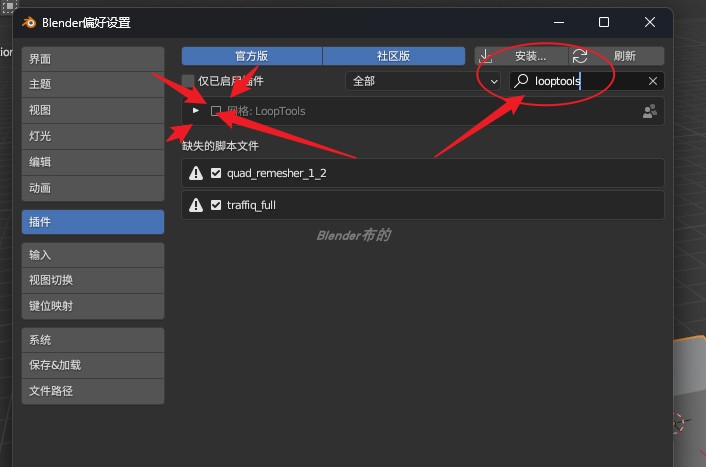The height and width of the screenshot is (467, 706).
Task: Open the 主题 preferences section
Action: pyautogui.click(x=93, y=84)
